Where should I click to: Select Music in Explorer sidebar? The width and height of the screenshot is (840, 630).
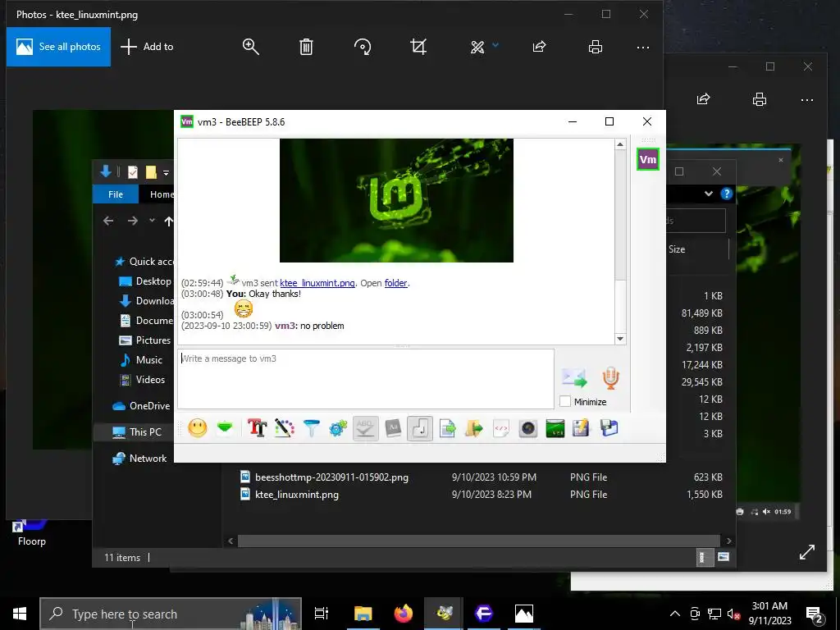[141, 360]
